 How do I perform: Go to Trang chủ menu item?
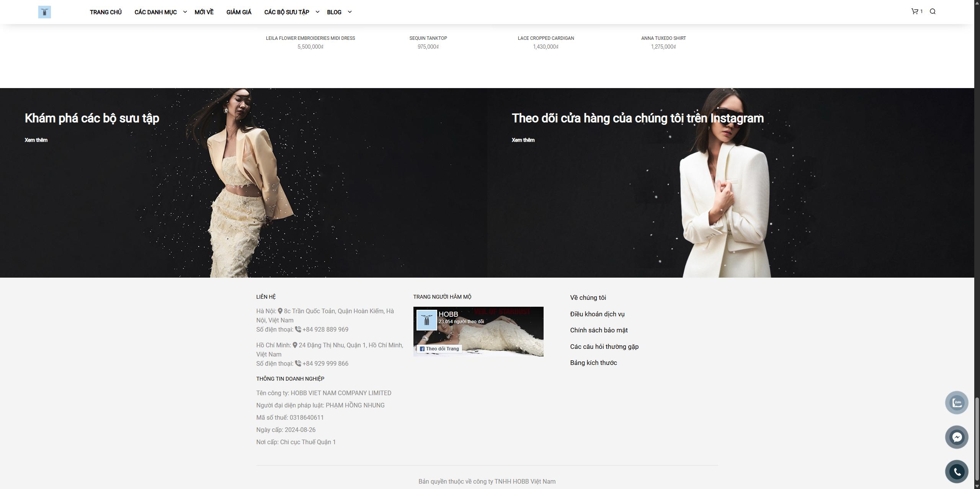(x=106, y=12)
